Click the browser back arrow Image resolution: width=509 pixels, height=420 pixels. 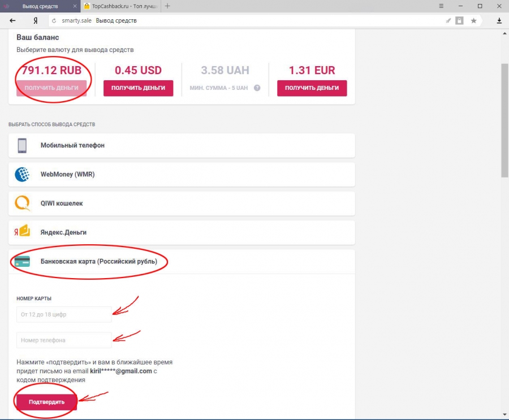[12, 20]
